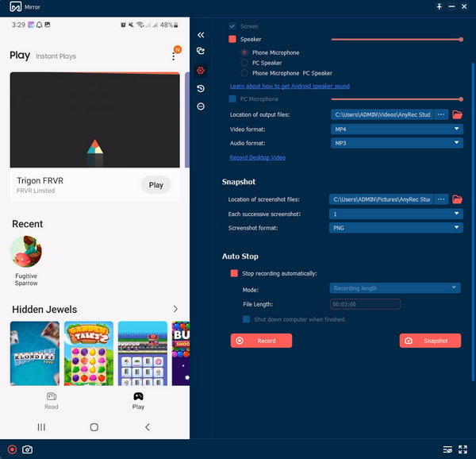476x459 pixels.
Task: Open the screenshot files folder icon
Action: coord(457,199)
